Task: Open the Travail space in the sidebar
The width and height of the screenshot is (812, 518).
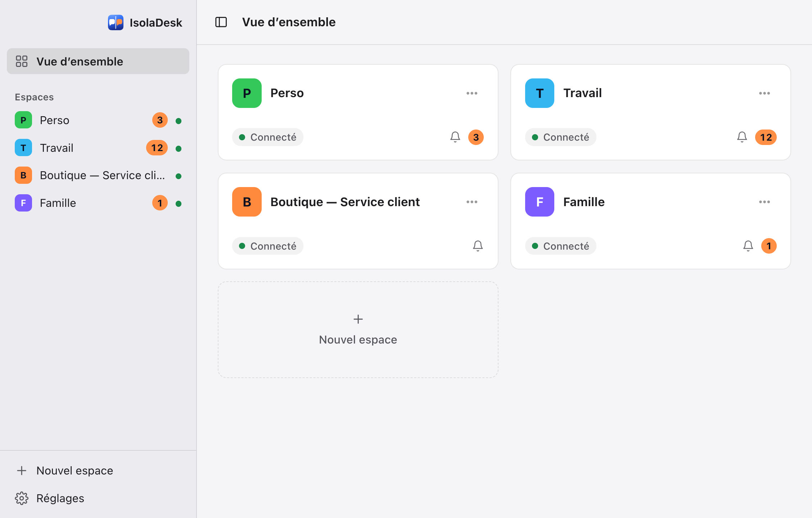Action: coord(98,148)
